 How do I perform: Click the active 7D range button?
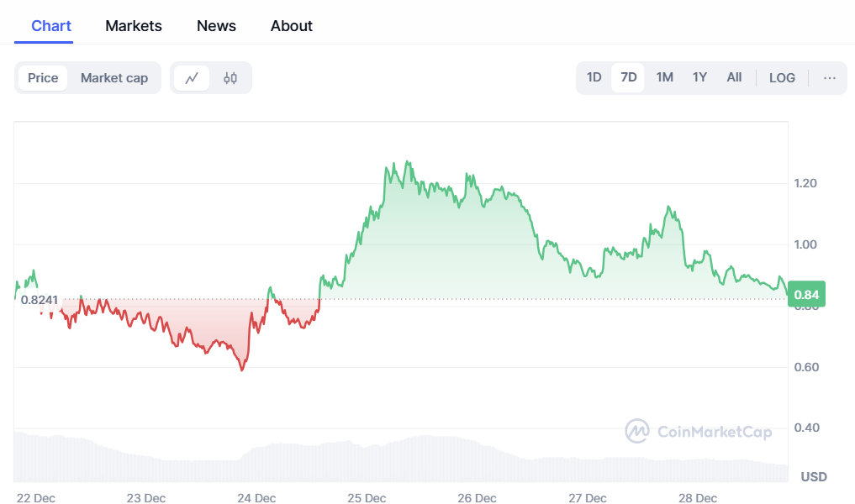pos(628,77)
